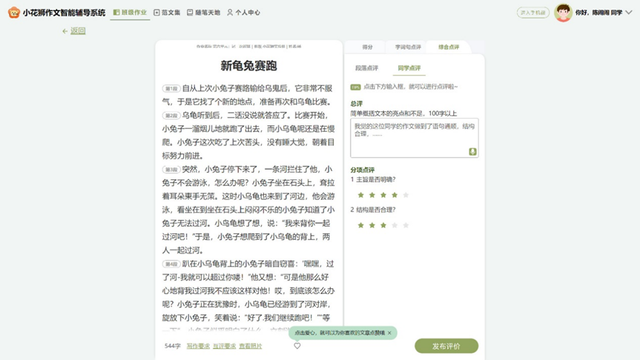Open the middle underlined link below the essay
Screen dimensions: 640x360
pos(224,346)
